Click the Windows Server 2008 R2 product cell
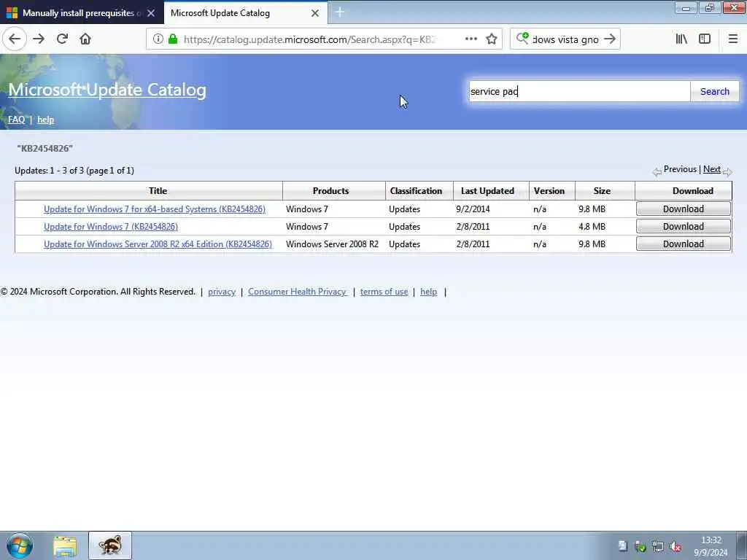The image size is (747, 560). click(332, 244)
